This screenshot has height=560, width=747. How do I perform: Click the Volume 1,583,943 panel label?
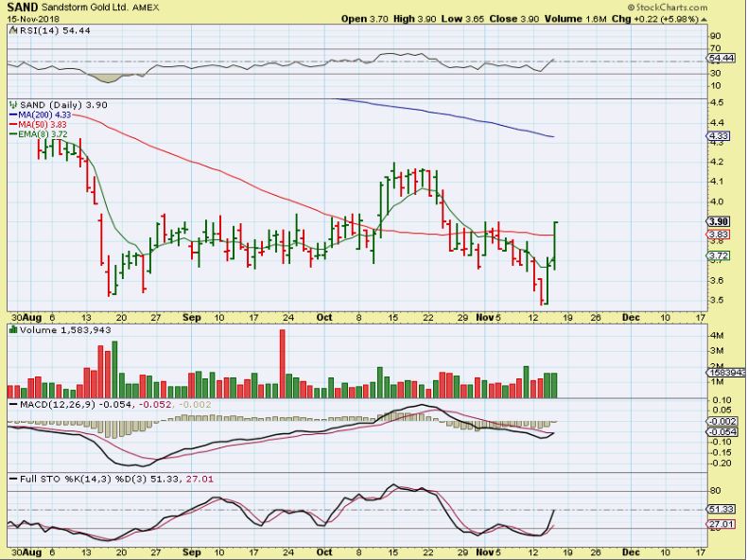[65, 330]
